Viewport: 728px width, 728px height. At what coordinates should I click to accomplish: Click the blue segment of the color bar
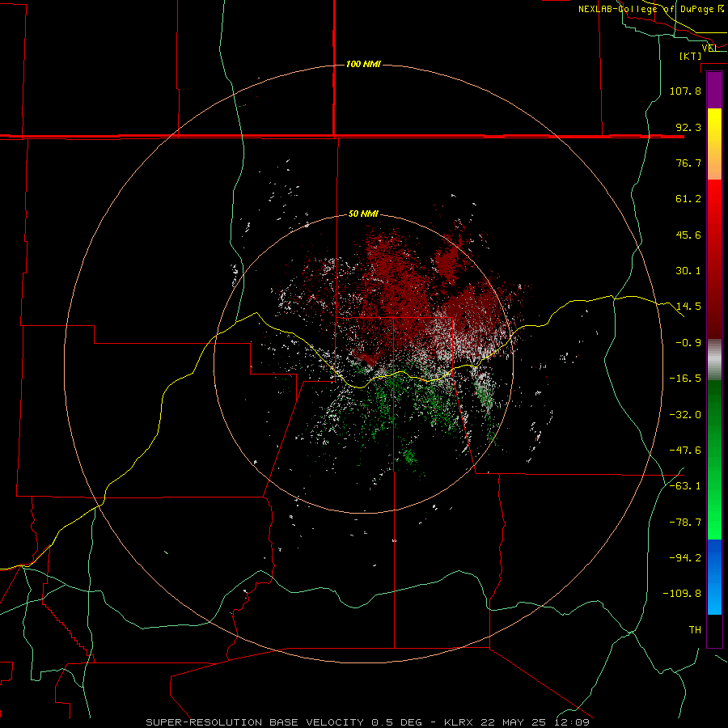(x=714, y=577)
